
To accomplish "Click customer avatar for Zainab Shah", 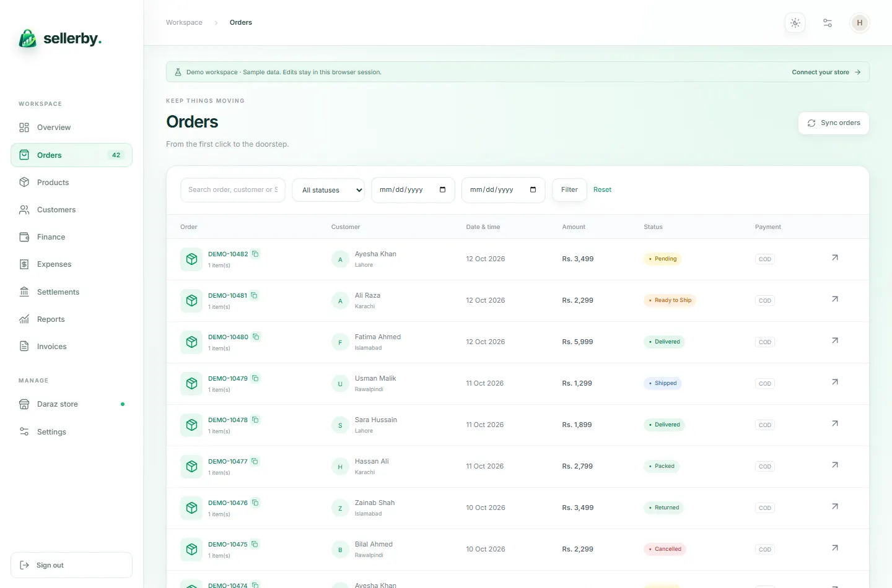I will click(x=340, y=508).
